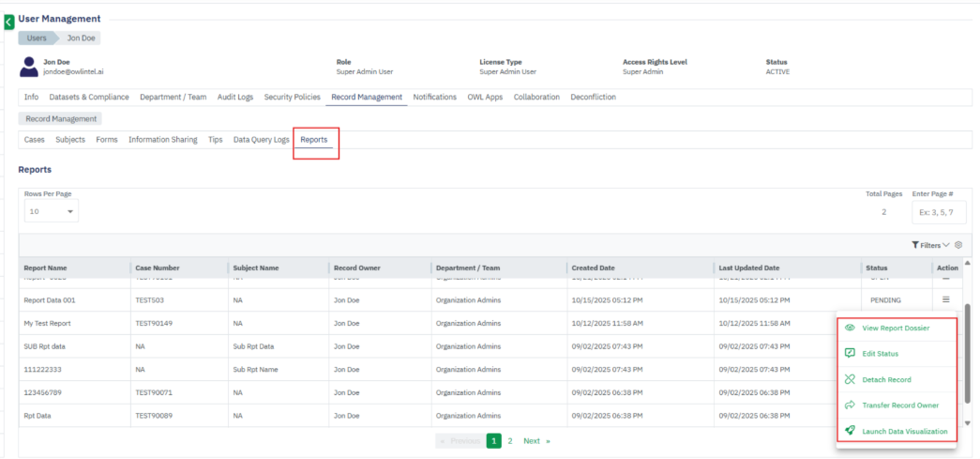The image size is (980, 459).
Task: Click the rocket icon for Launch Data Visualization
Action: pyautogui.click(x=850, y=431)
